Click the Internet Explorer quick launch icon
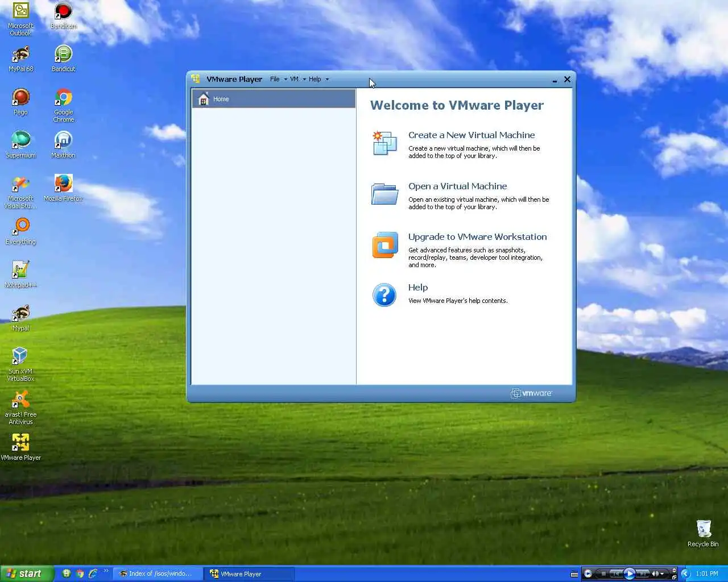This screenshot has width=728, height=582. (93, 573)
